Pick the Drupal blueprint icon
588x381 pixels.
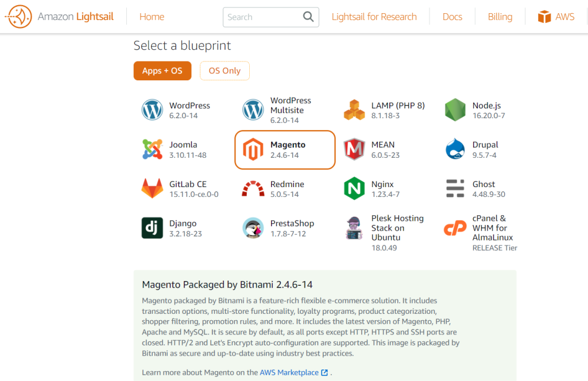455,149
